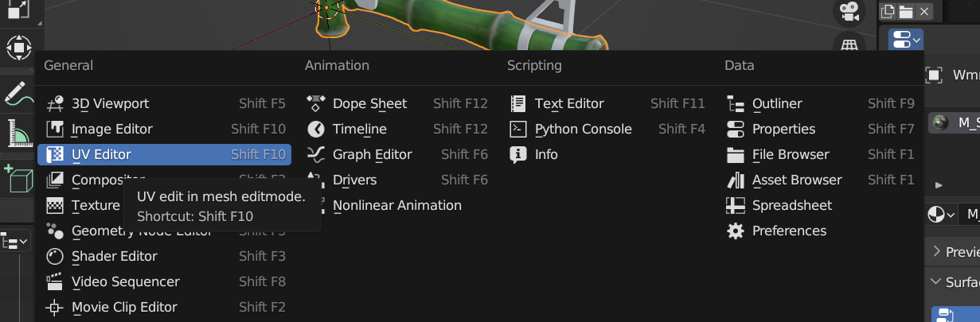Open Preferences from Data column
Image resolution: width=980 pixels, height=322 pixels.
point(788,231)
